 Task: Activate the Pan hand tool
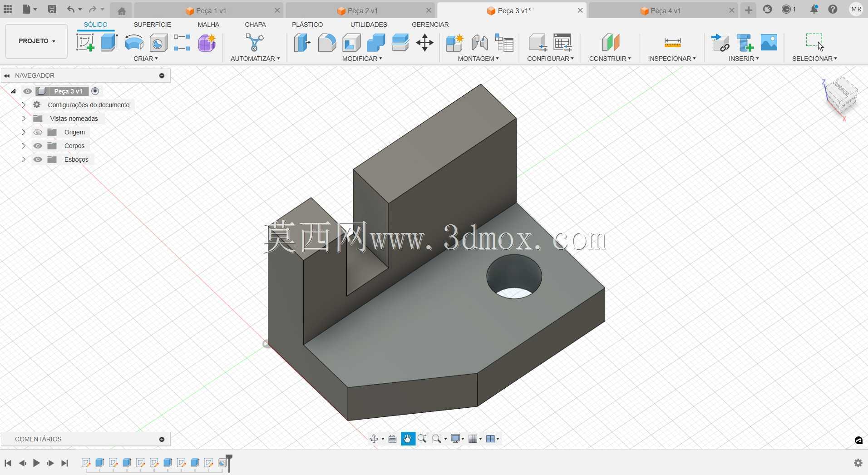tap(408, 439)
